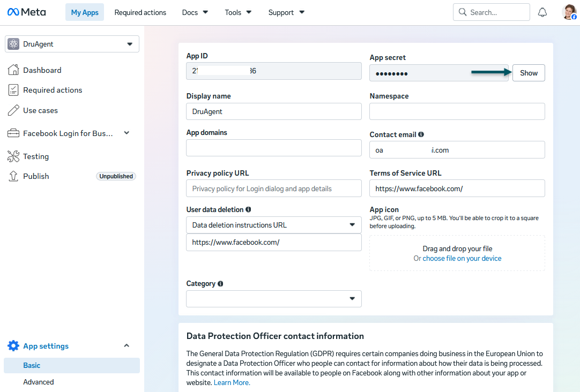Click the Privacy policy URL field
580x392 pixels.
pyautogui.click(x=274, y=189)
